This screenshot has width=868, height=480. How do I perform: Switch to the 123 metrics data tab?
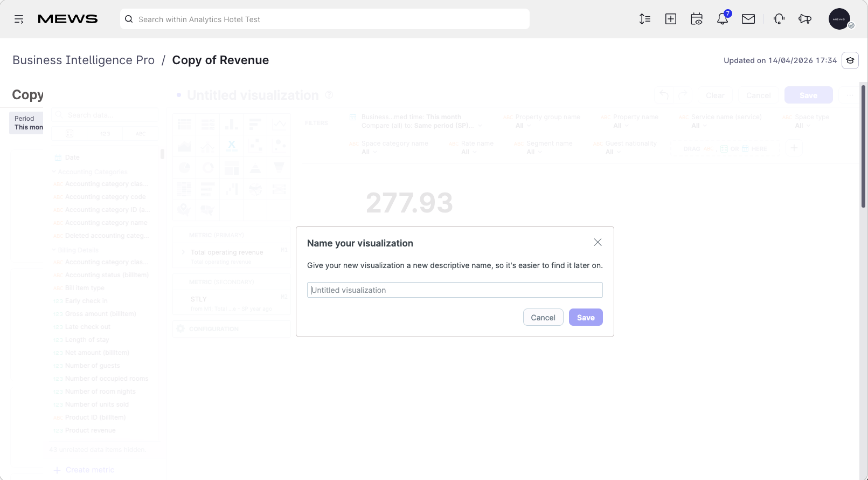click(105, 134)
